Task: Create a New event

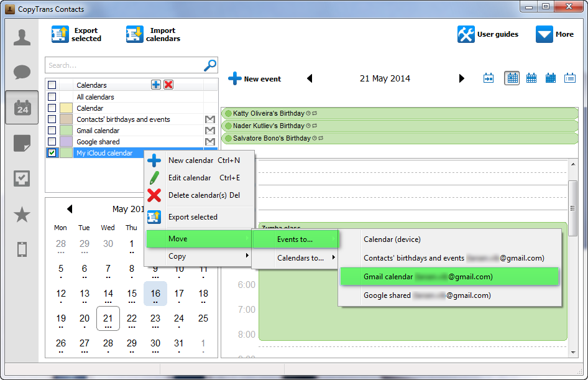Action: 255,79
